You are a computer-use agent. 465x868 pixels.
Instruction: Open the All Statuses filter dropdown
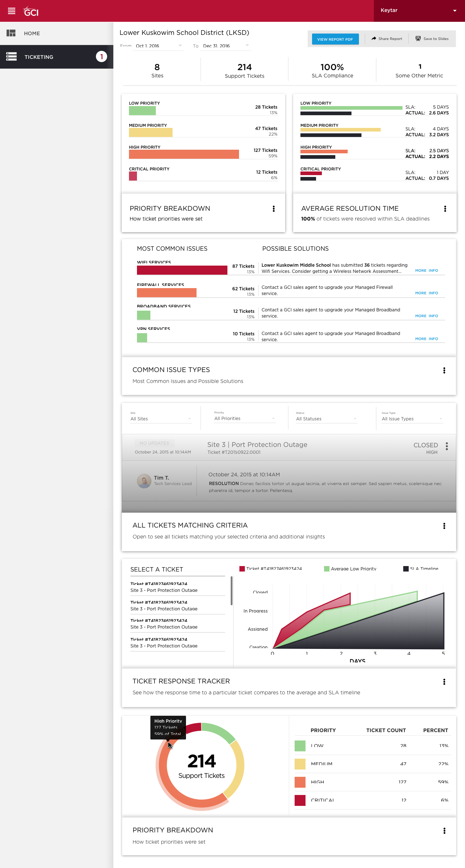pos(327,419)
